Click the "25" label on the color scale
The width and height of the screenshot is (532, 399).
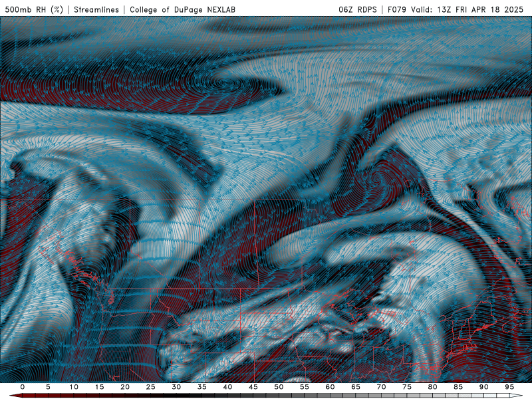tap(151, 387)
